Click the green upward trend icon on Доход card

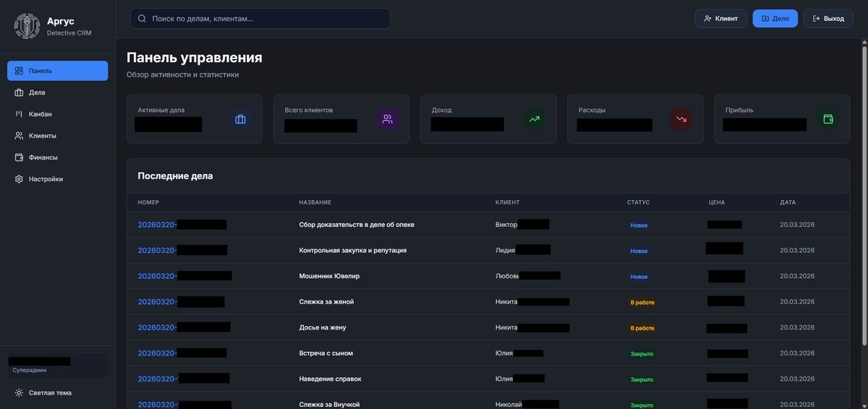534,119
